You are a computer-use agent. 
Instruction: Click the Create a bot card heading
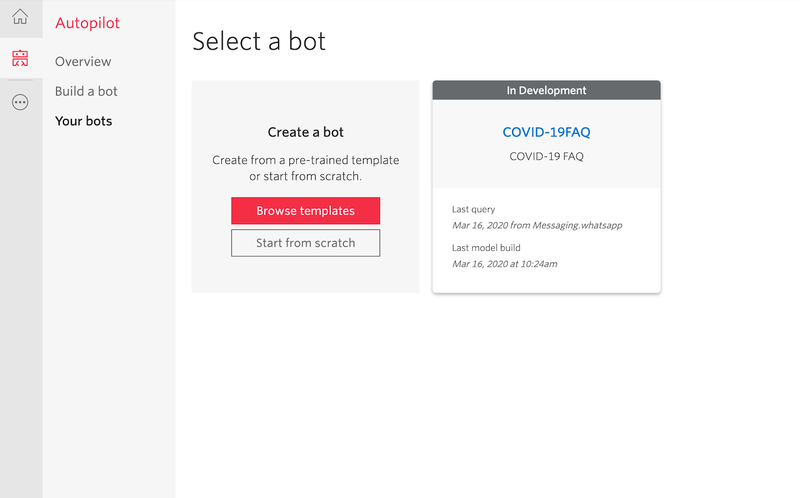pos(306,132)
